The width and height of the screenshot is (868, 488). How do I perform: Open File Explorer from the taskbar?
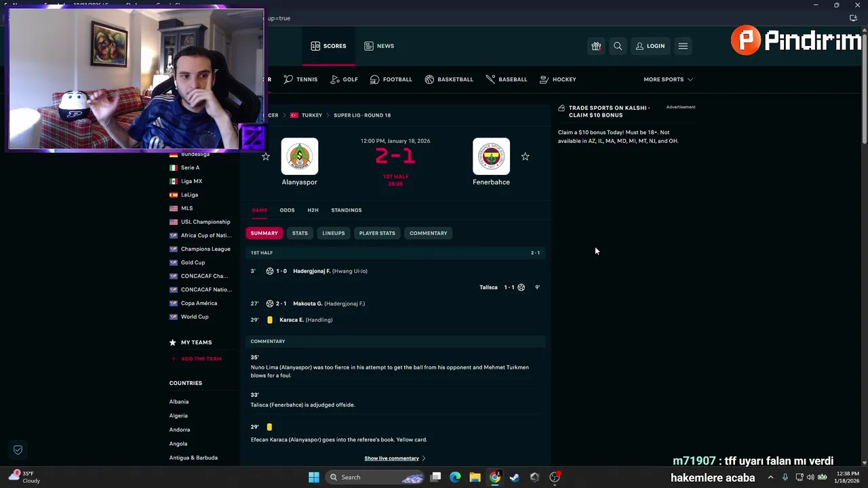[x=475, y=477]
